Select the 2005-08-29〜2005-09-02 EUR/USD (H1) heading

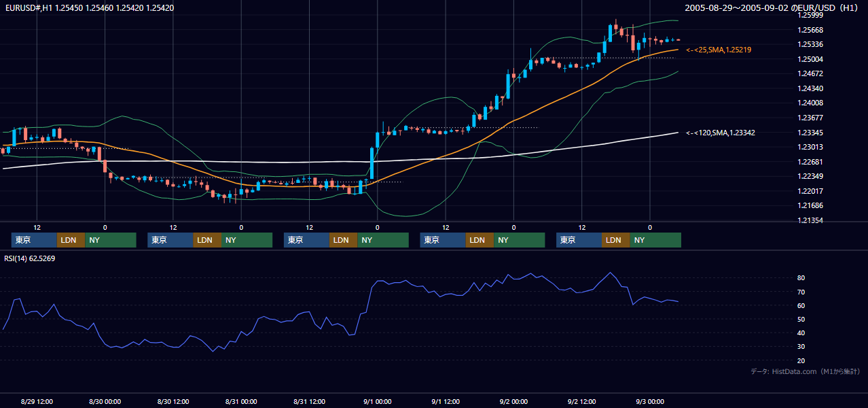pyautogui.click(x=772, y=8)
